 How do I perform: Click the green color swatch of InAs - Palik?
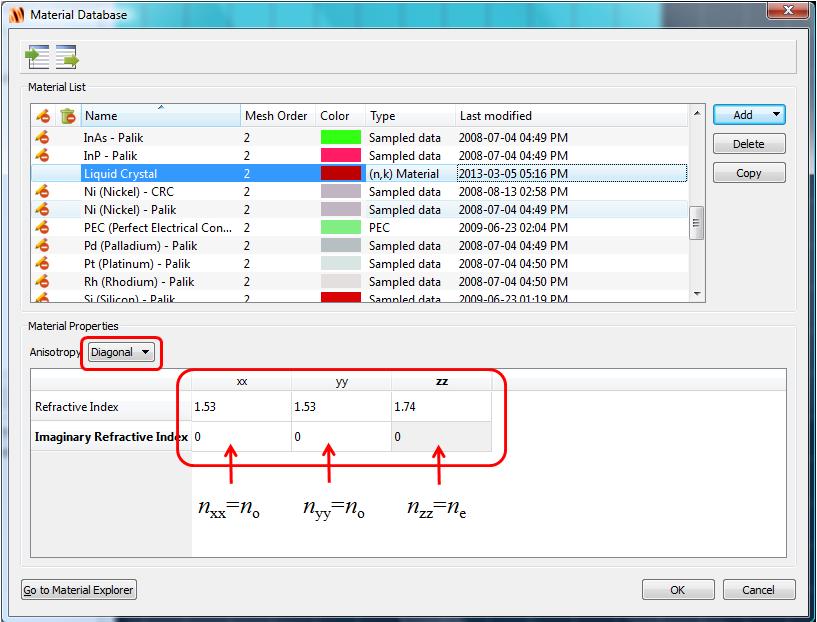(341, 138)
